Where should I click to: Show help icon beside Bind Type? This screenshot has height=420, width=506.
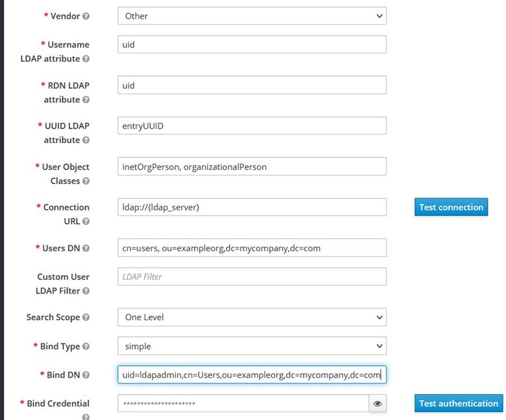pos(86,347)
